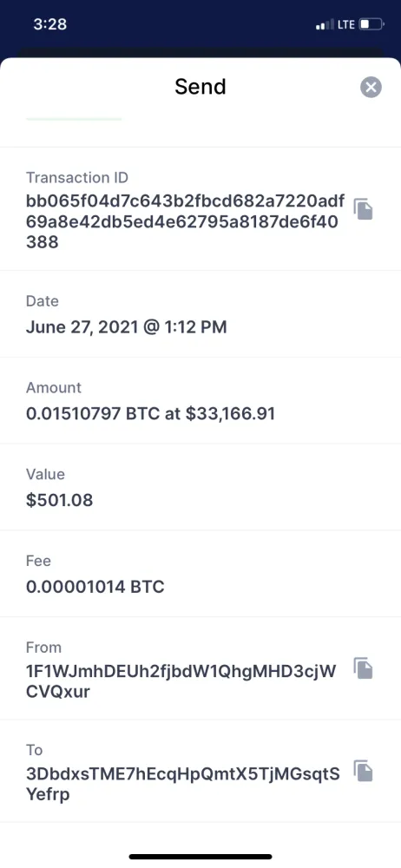
Task: Tap the green progress line under header
Action: [74, 118]
